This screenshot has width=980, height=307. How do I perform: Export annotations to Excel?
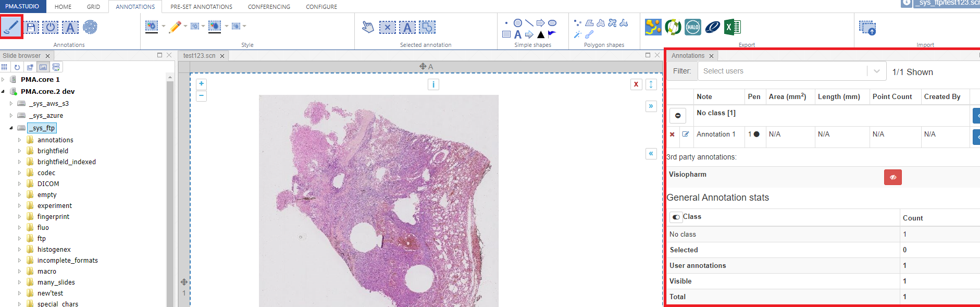tap(732, 27)
